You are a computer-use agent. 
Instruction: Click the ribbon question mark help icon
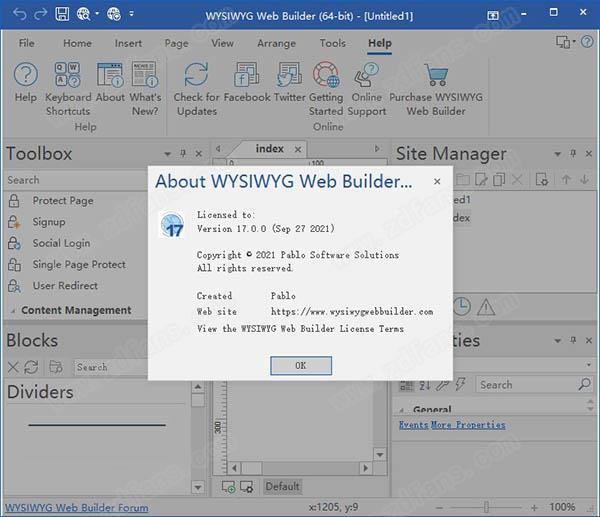[x=587, y=41]
